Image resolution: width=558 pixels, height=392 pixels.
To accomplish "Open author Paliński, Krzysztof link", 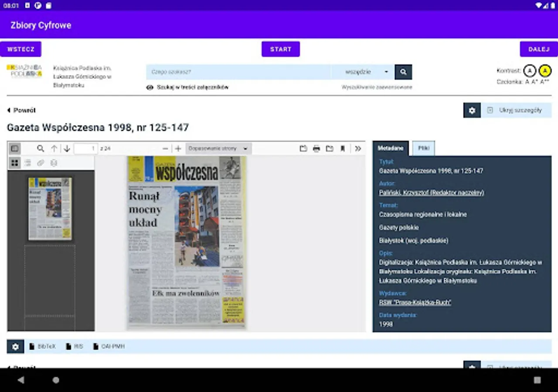I will 432,193.
